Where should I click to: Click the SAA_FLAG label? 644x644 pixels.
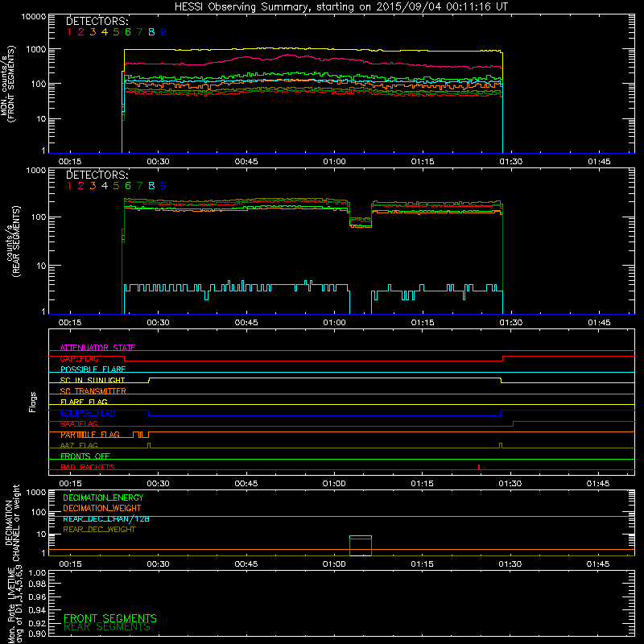click(x=79, y=424)
